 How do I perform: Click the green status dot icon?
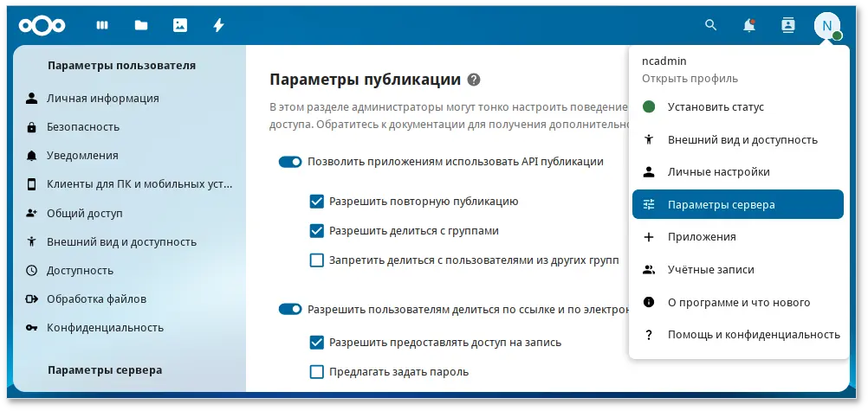coord(649,106)
